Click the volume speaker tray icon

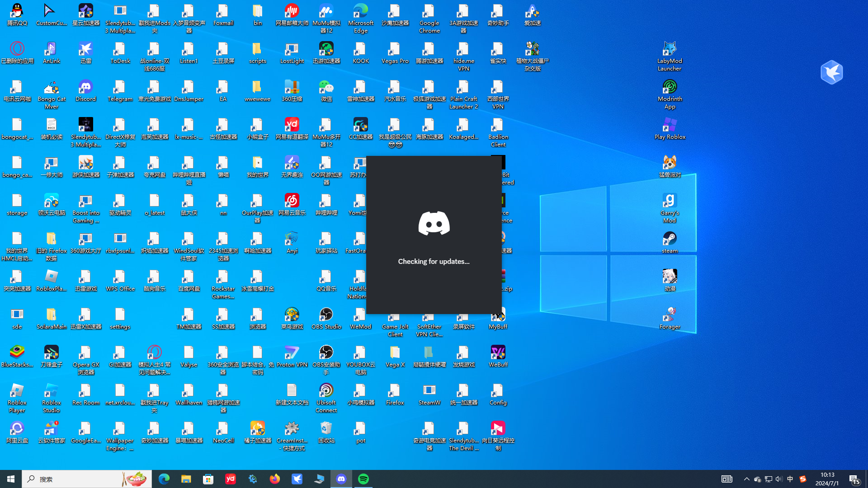779,479
